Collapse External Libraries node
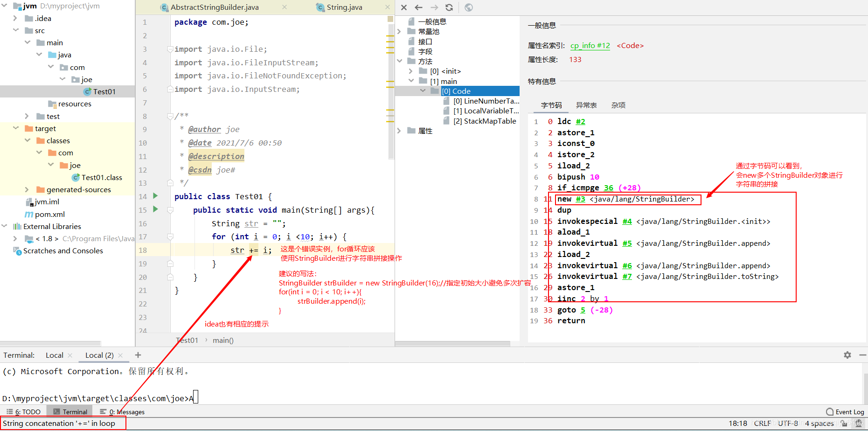This screenshot has width=868, height=431. 4,226
